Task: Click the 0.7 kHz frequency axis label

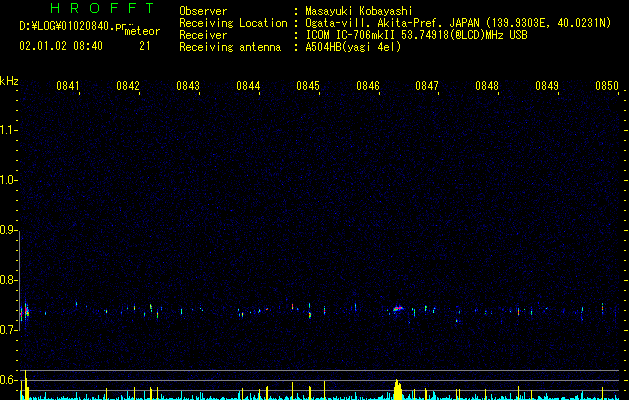Action: tap(8, 330)
